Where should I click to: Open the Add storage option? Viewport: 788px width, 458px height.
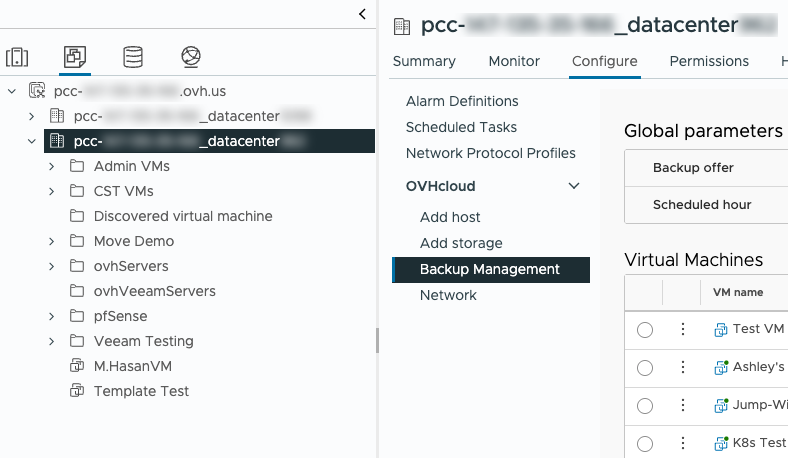(x=461, y=243)
